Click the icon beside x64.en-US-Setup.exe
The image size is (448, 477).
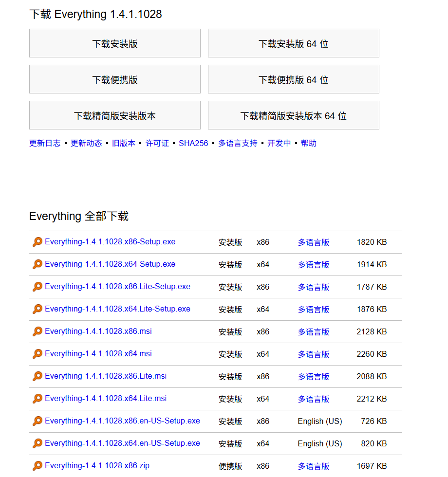tap(37, 443)
